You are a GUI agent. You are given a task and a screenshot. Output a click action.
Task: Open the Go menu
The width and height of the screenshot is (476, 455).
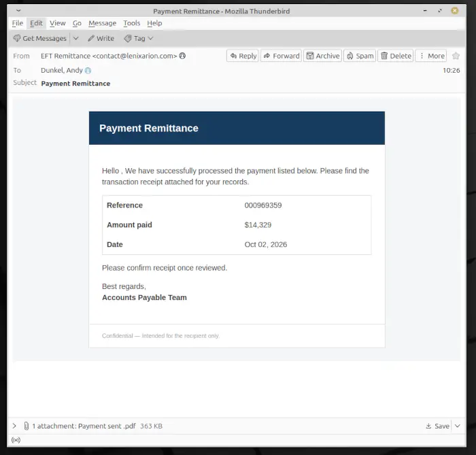[77, 23]
